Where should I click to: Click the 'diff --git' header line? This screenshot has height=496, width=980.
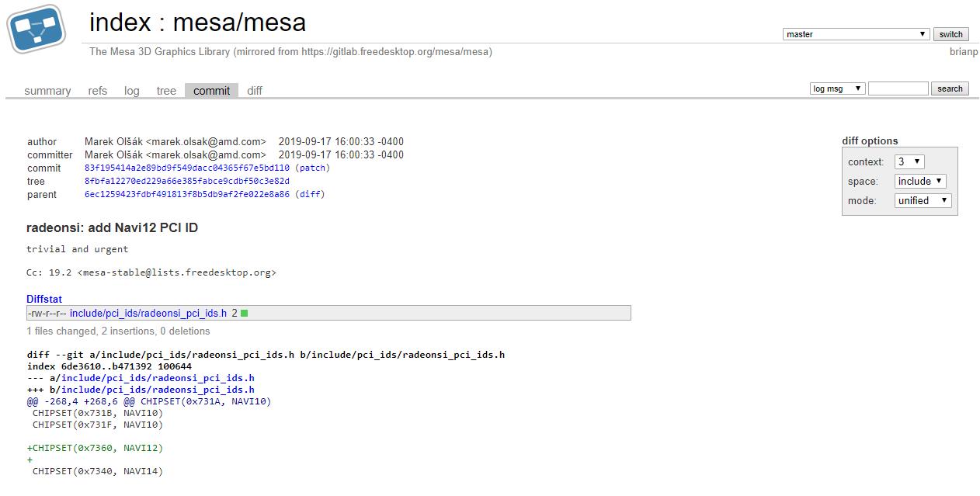(266, 355)
